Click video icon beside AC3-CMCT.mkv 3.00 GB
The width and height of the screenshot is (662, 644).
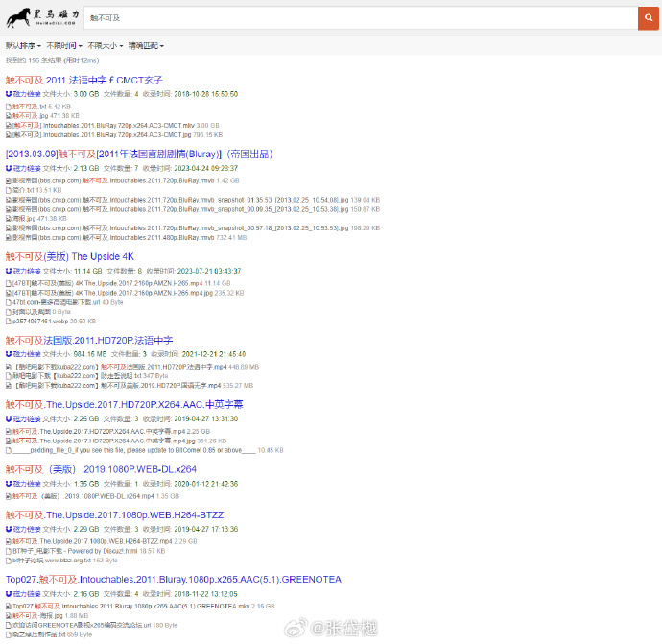pyautogui.click(x=9, y=126)
